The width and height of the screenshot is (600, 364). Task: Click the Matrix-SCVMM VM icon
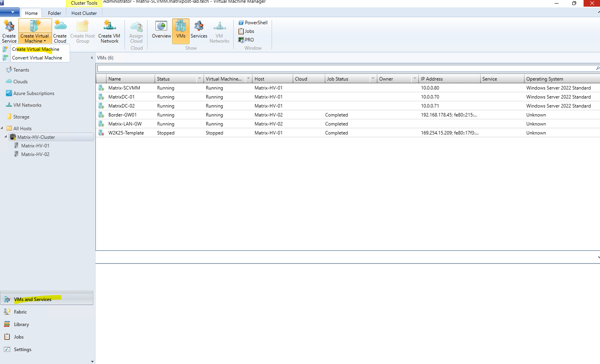pos(101,88)
